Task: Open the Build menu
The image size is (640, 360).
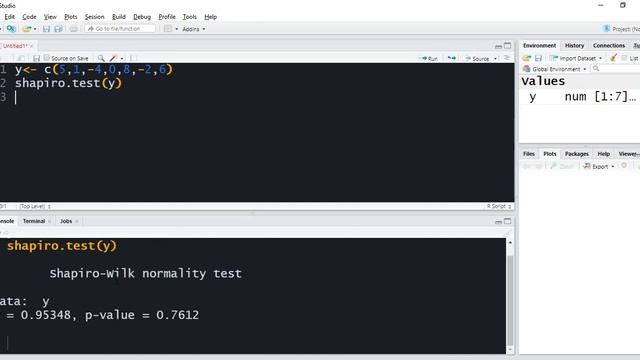Action: coord(119,17)
